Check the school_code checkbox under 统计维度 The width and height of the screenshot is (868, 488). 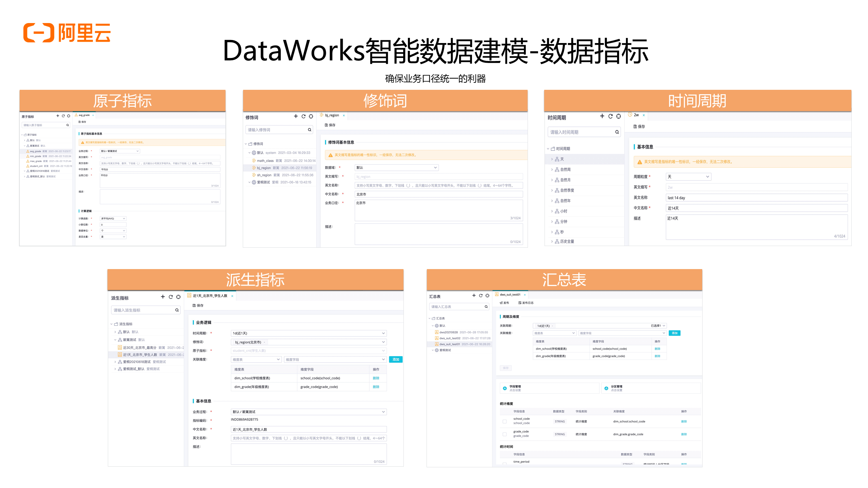tap(504, 421)
